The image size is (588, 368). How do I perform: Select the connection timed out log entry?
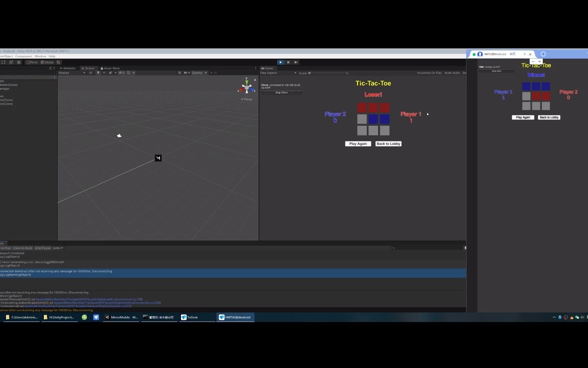click(x=233, y=273)
